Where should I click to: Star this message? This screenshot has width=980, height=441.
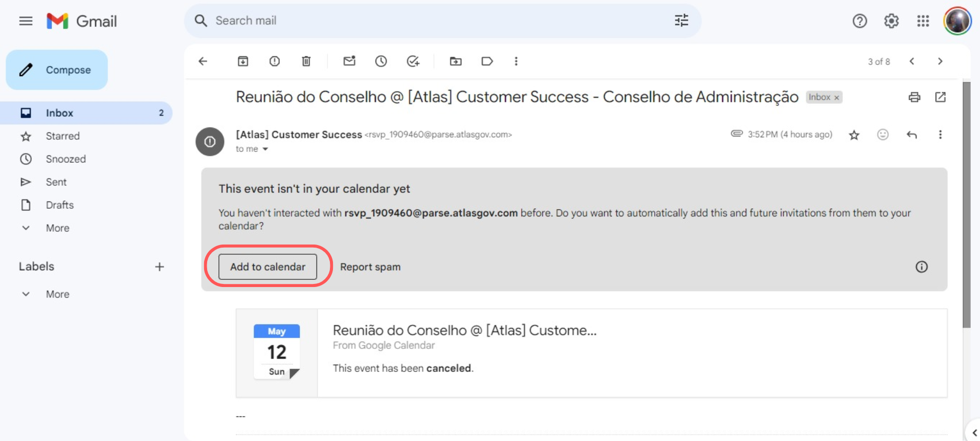pos(854,135)
